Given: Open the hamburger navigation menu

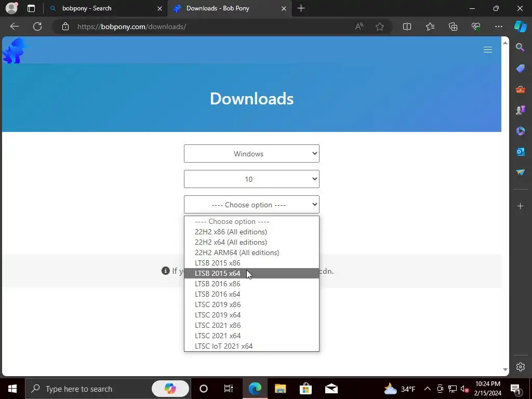Looking at the screenshot, I should pos(487,50).
